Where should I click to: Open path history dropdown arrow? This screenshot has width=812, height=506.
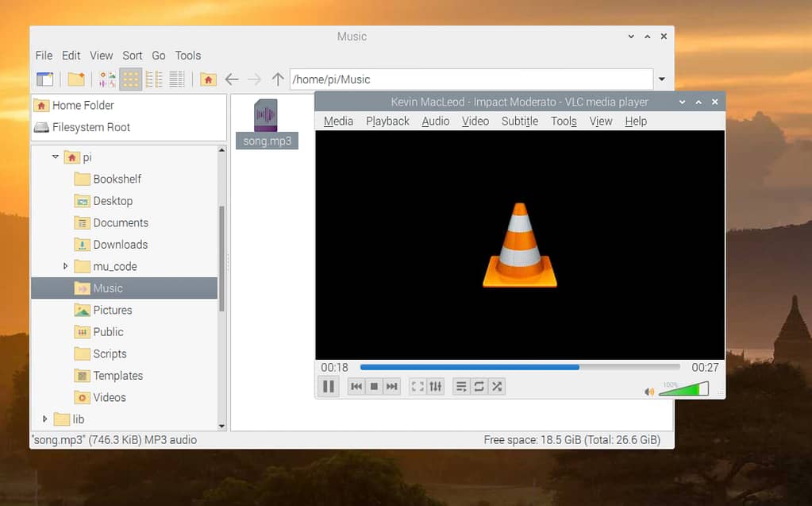click(x=662, y=79)
